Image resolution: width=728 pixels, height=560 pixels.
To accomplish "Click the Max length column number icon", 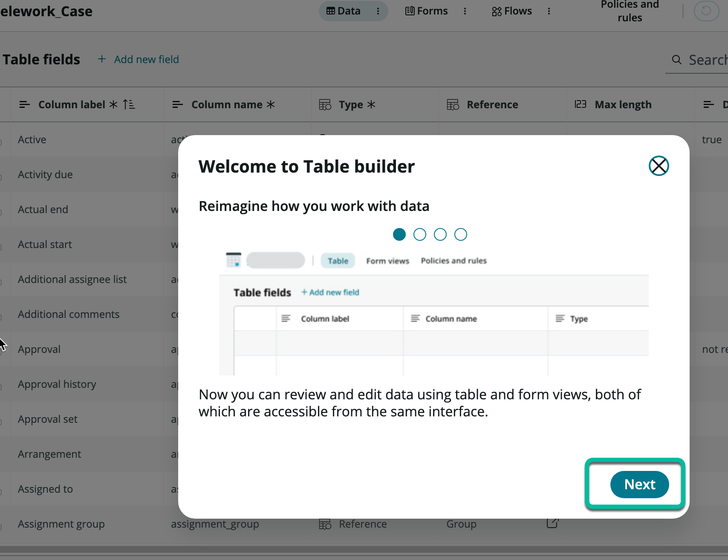I will pos(580,104).
